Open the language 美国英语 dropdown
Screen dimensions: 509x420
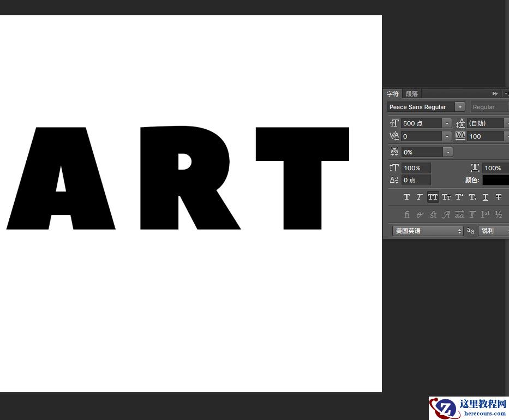pos(428,231)
